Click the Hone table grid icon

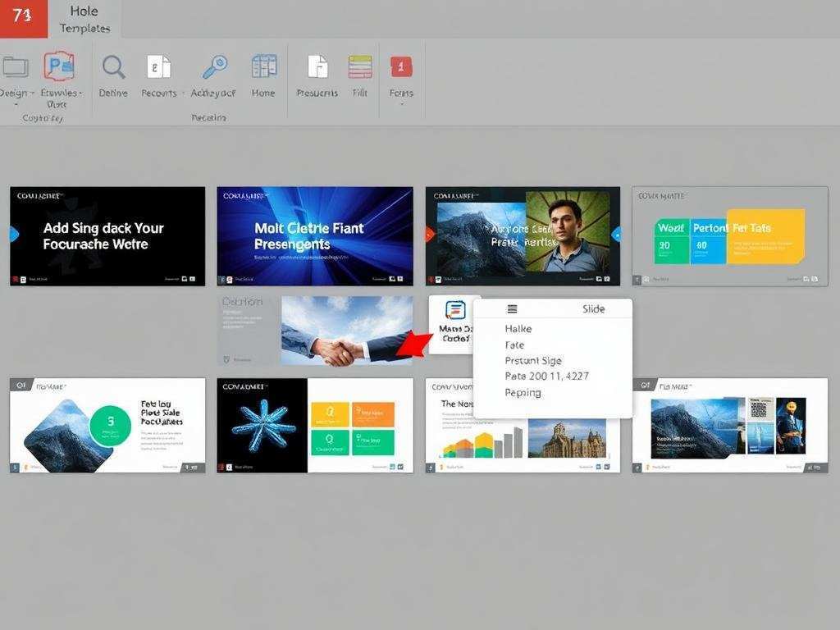click(x=263, y=66)
